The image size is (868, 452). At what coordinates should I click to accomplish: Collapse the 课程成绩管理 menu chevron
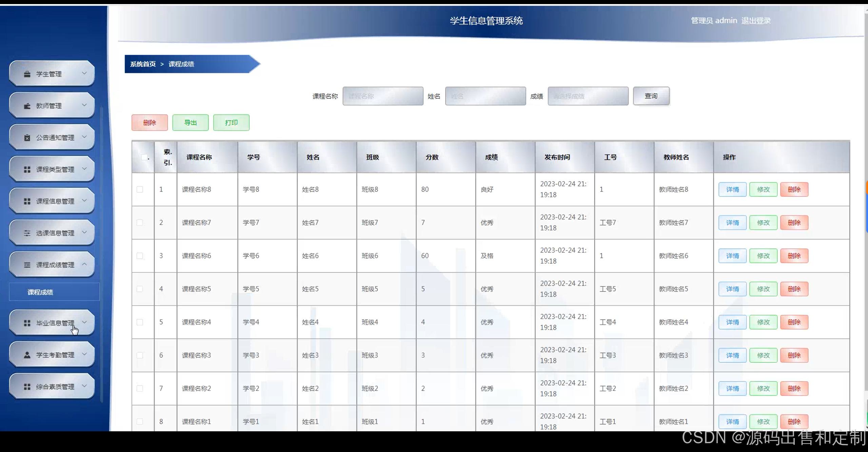pos(84,264)
